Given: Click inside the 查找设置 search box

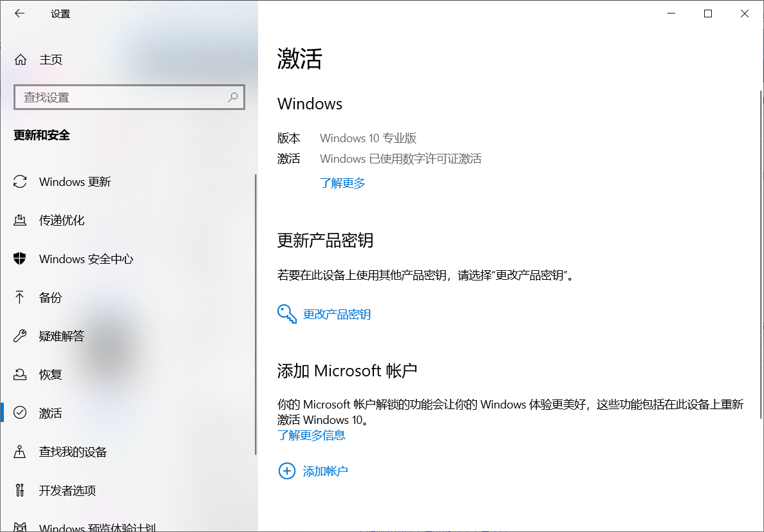Looking at the screenshot, I should pos(116,96).
